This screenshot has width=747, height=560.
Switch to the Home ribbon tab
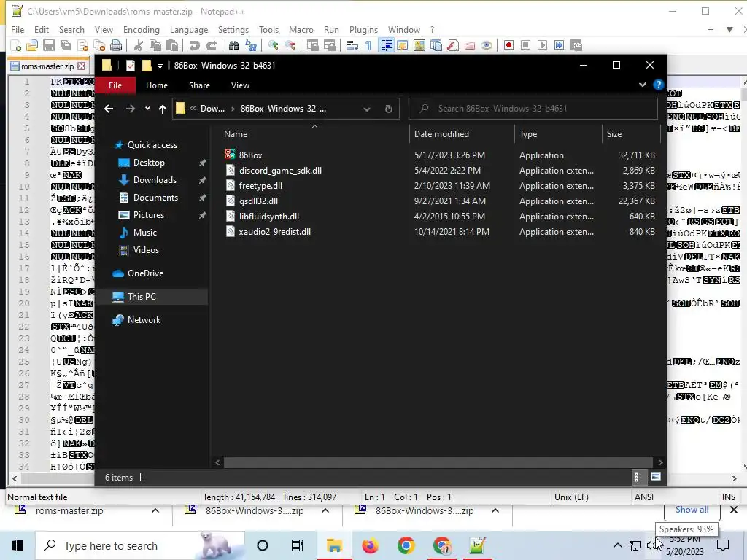[157, 85]
